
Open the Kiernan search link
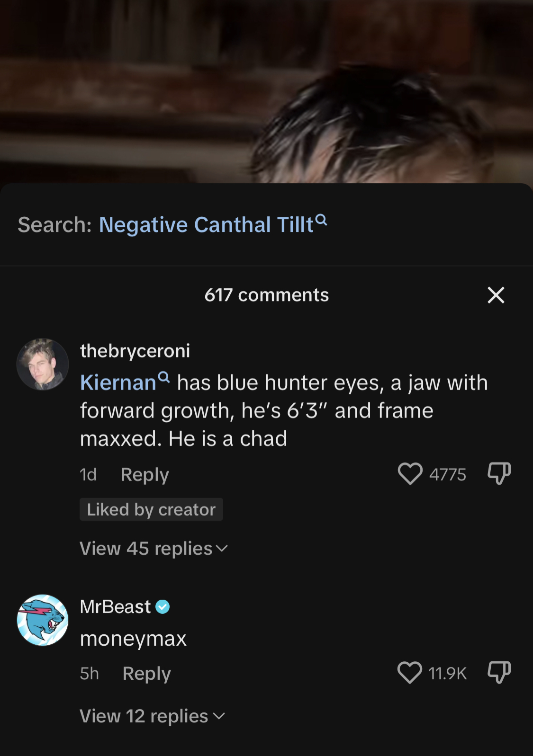coord(118,382)
